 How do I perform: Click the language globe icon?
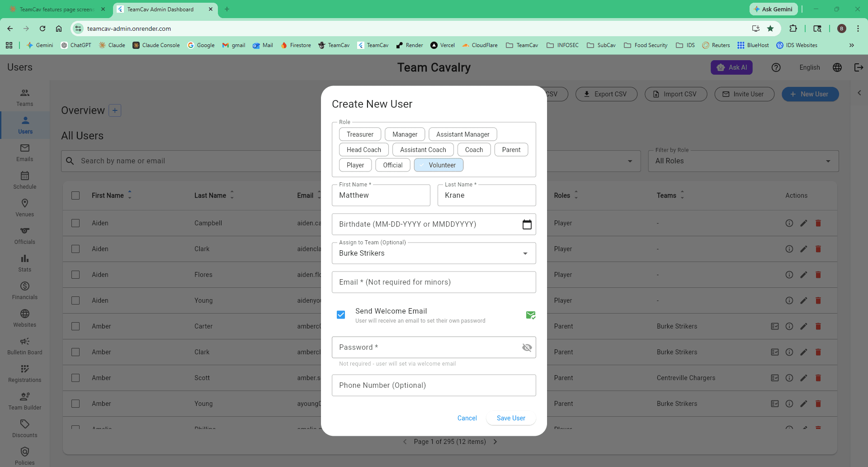837,67
